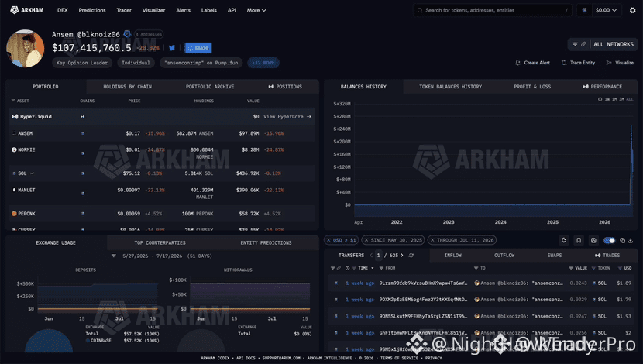Image resolution: width=643 pixels, height=364 pixels.
Task: Switch to Holdings By Chain tab
Action: coord(128,87)
